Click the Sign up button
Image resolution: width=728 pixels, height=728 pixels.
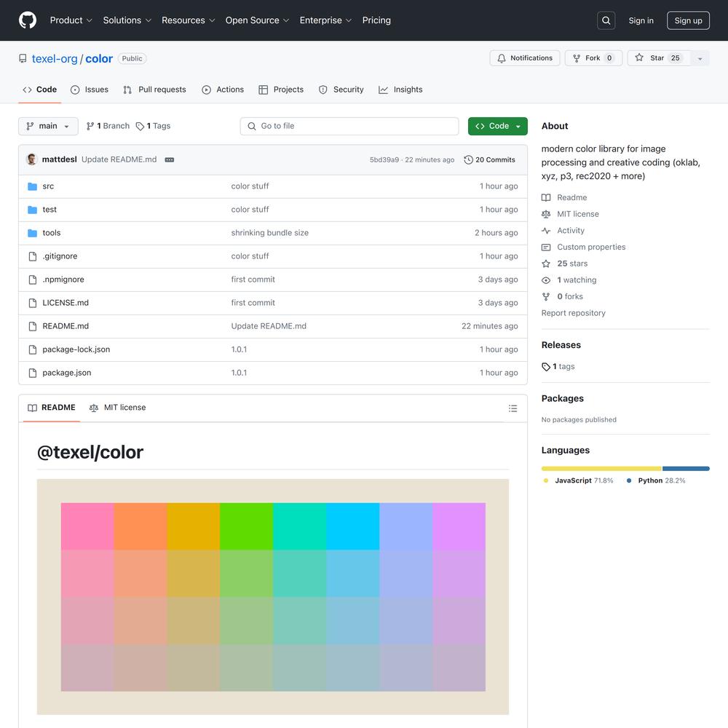coord(688,20)
